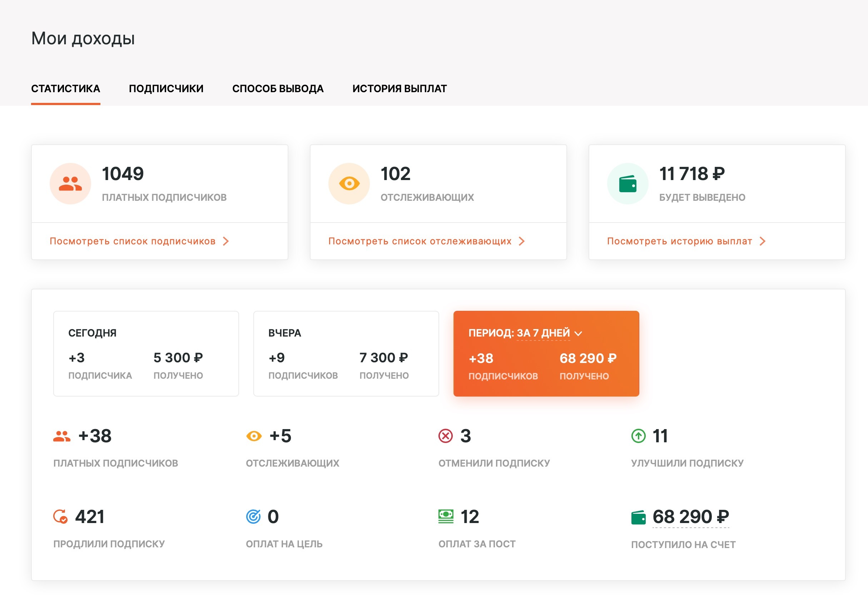The width and height of the screenshot is (868, 597).
Task: Open link Посмотреть список отслеживающих
Action: (x=420, y=241)
